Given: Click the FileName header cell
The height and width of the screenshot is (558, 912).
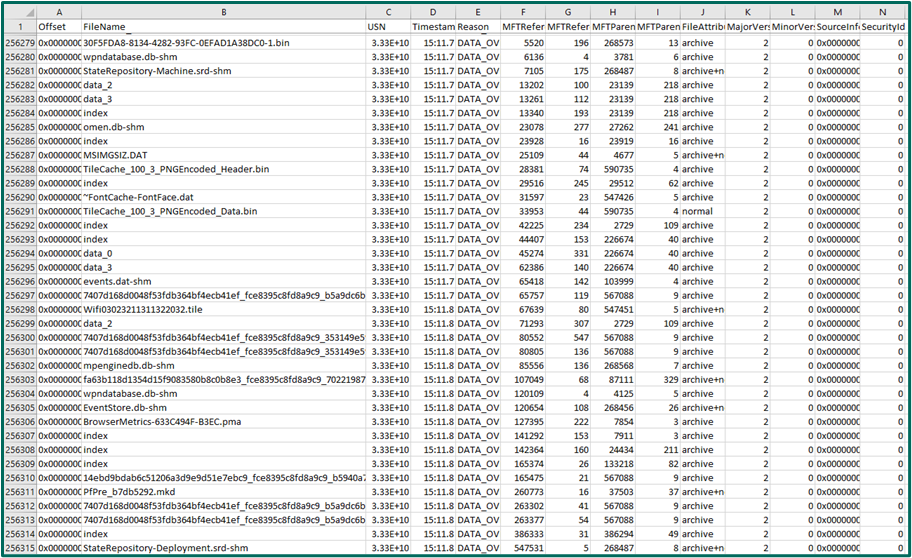Looking at the screenshot, I should click(223, 27).
